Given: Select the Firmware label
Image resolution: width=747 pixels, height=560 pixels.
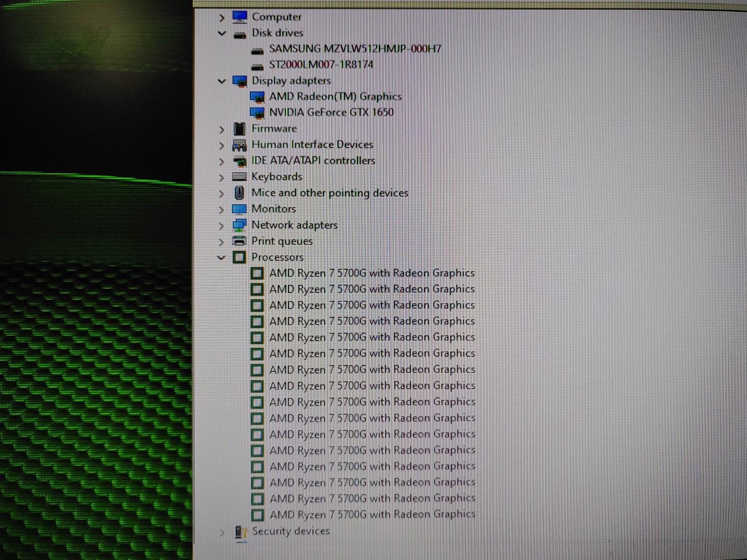Looking at the screenshot, I should coord(274,129).
